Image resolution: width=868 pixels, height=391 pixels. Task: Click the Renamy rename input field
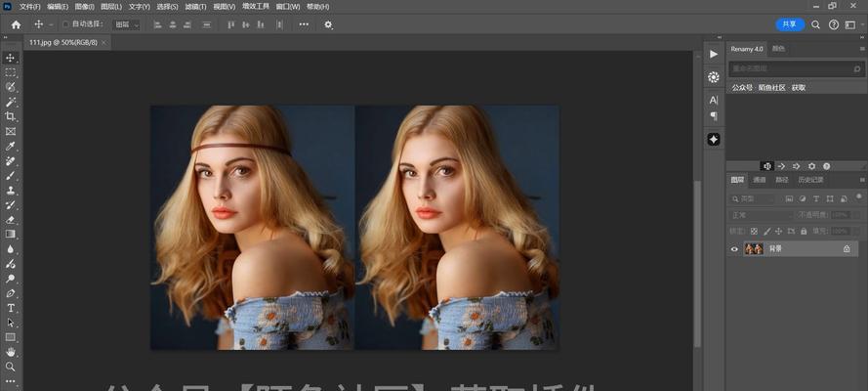point(797,68)
